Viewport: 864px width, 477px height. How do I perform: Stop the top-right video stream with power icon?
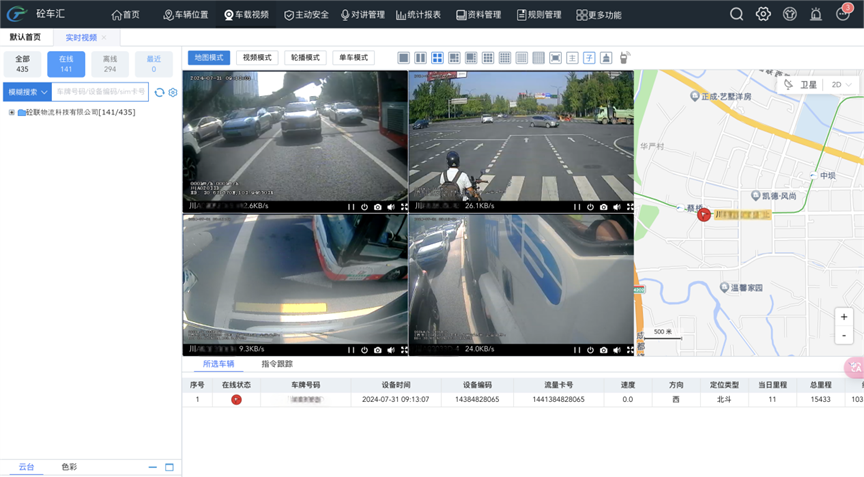tap(590, 207)
